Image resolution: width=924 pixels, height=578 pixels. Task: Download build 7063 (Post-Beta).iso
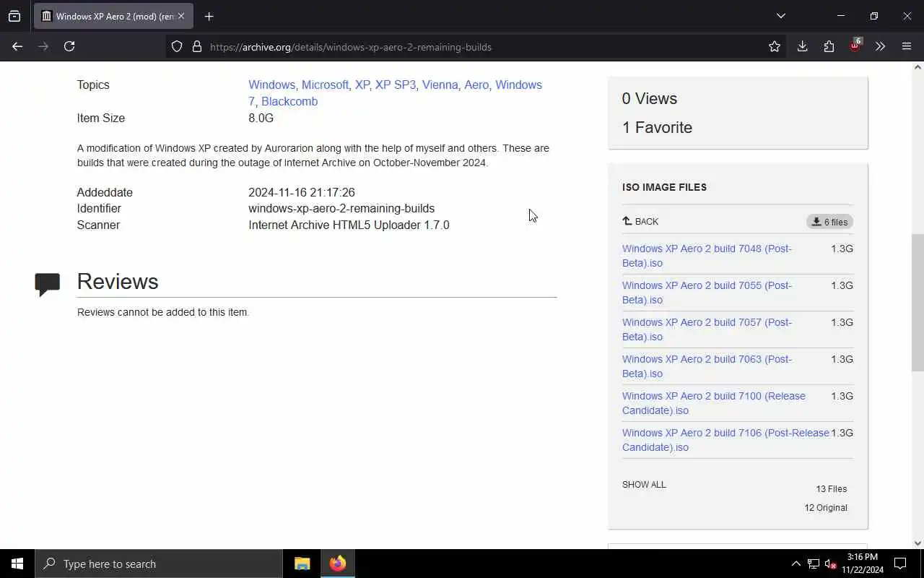(x=707, y=366)
